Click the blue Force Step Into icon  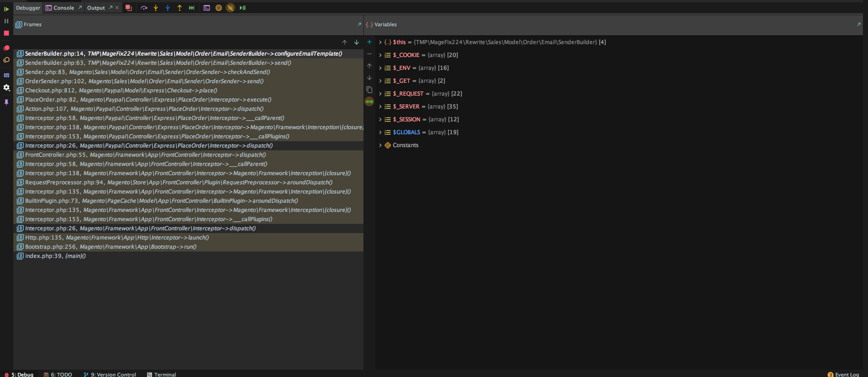(168, 8)
